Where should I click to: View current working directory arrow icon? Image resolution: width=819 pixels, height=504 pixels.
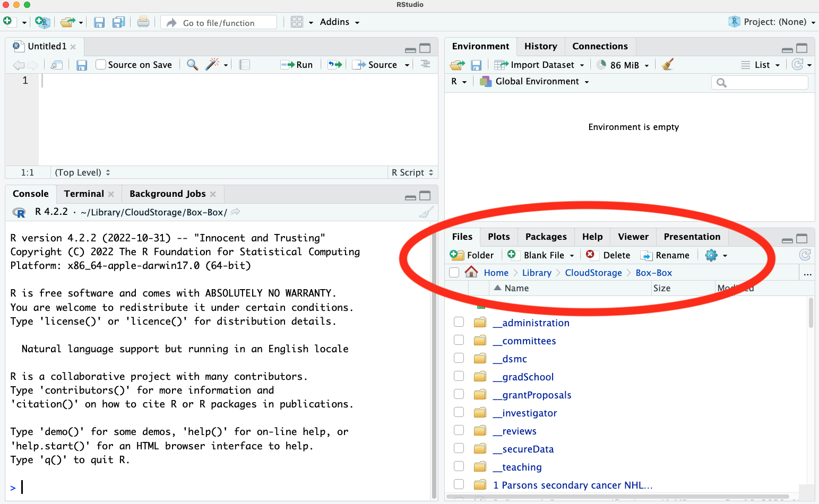[235, 212]
